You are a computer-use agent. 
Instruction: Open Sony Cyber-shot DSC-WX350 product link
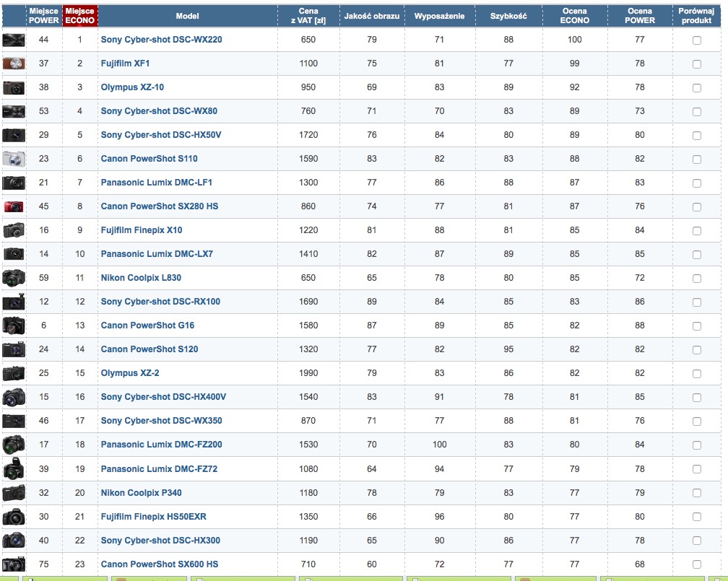162,421
